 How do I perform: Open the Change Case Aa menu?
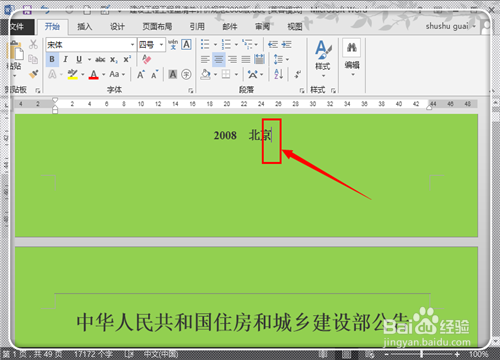pos(117,74)
